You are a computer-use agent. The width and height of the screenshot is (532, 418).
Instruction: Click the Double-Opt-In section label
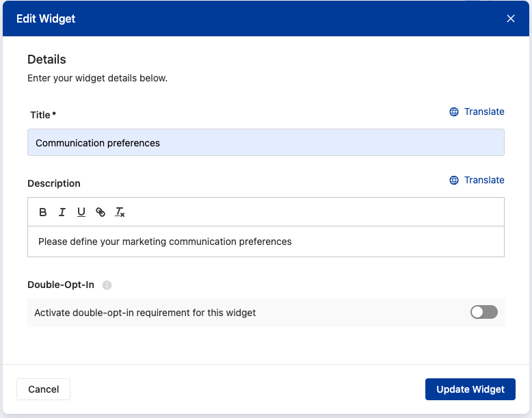click(x=61, y=285)
